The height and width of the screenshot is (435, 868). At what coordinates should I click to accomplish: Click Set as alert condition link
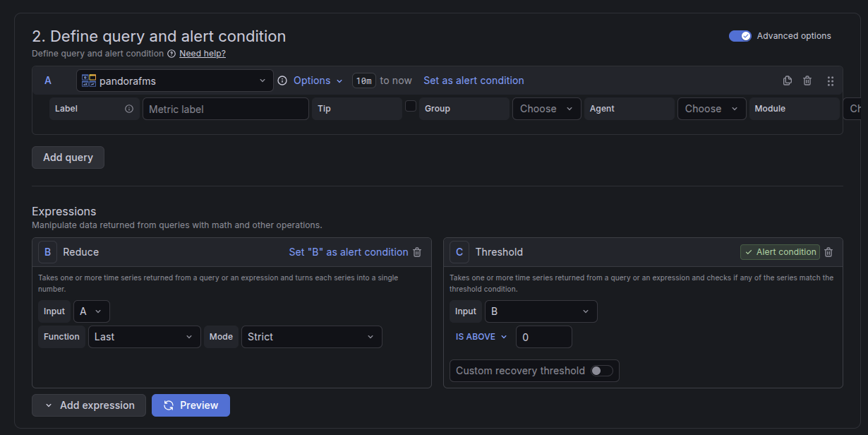point(474,81)
